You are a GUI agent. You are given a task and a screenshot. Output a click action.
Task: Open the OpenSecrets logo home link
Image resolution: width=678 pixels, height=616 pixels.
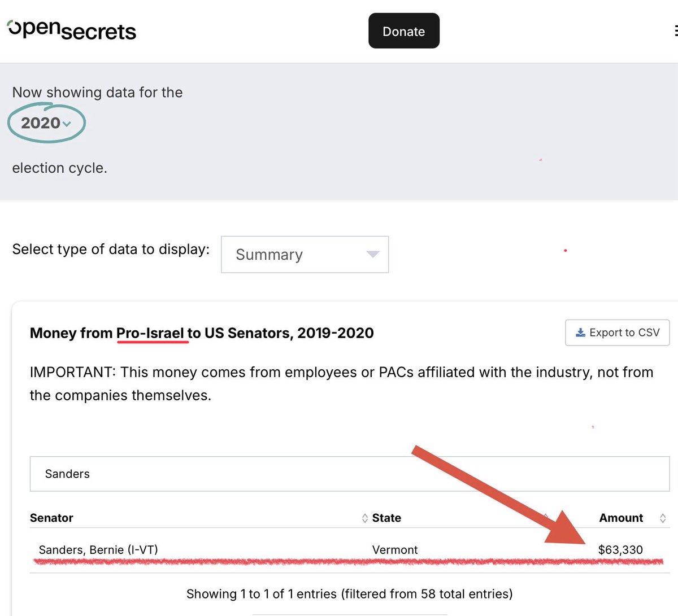(x=72, y=30)
